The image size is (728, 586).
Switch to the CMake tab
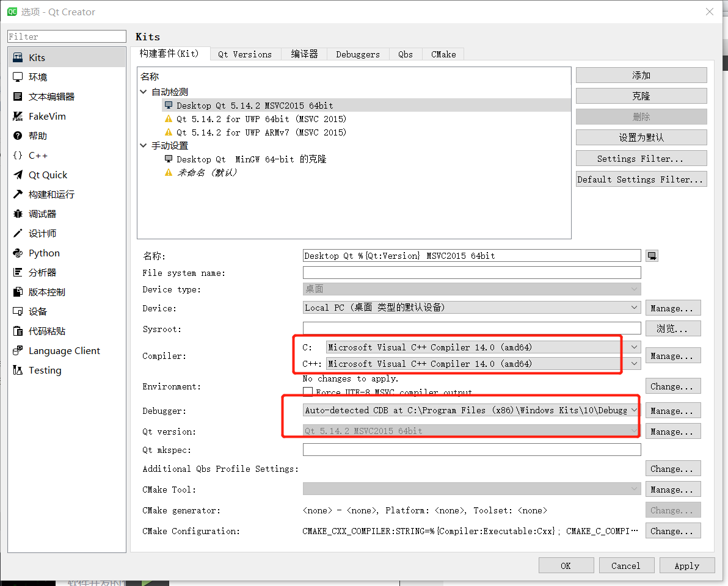(x=443, y=54)
